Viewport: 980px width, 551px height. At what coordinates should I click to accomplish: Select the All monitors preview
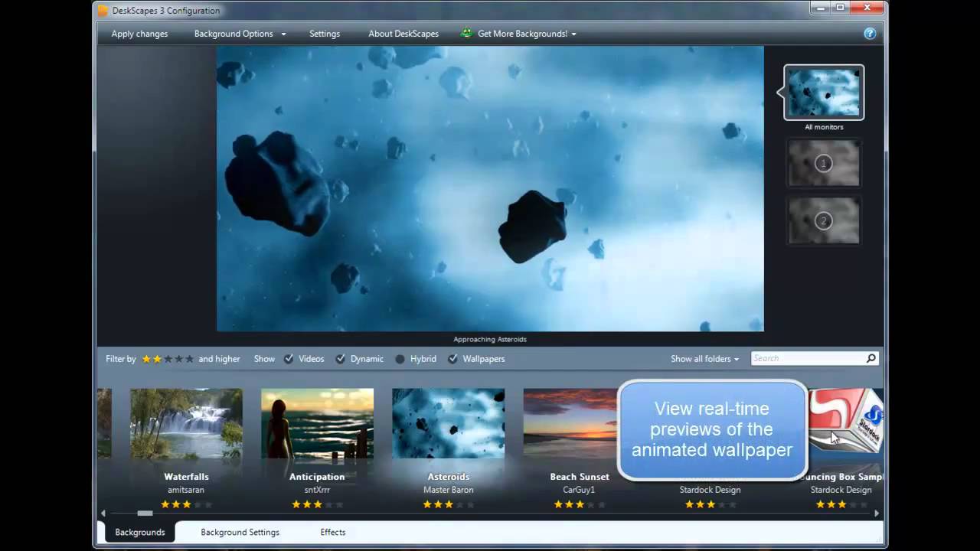(x=824, y=92)
